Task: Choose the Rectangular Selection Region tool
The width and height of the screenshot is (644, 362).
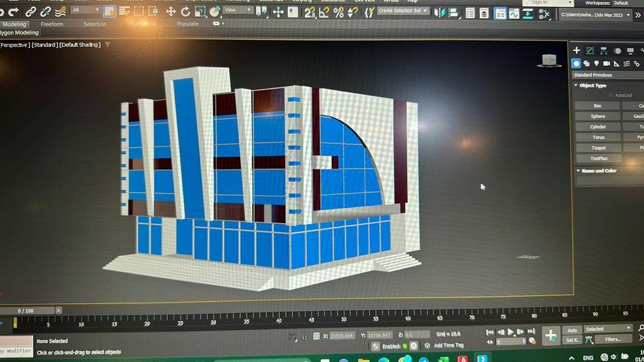Action: 139,11
